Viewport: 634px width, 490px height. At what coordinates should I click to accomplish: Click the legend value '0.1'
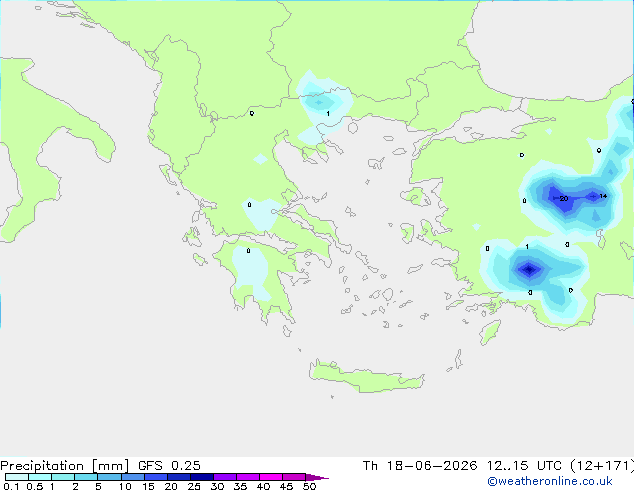11,486
